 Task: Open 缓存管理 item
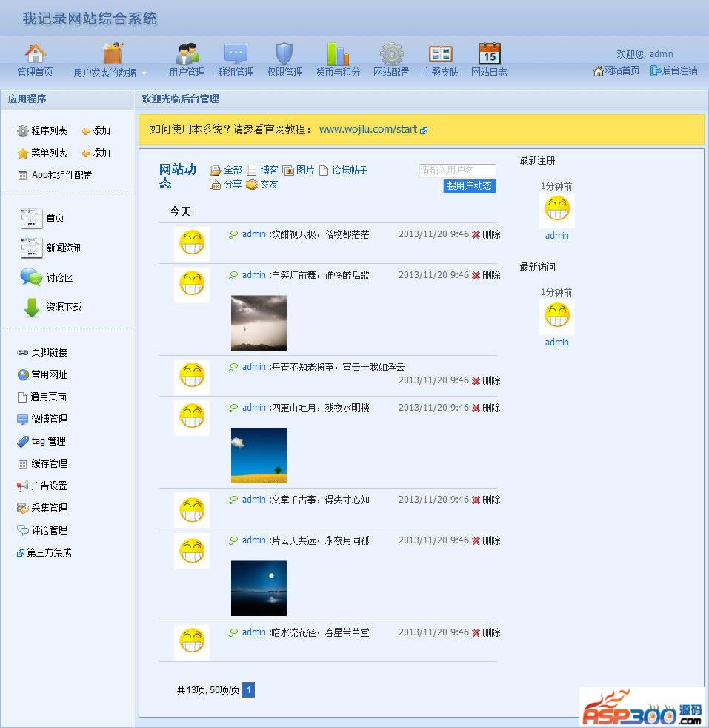tap(42, 463)
